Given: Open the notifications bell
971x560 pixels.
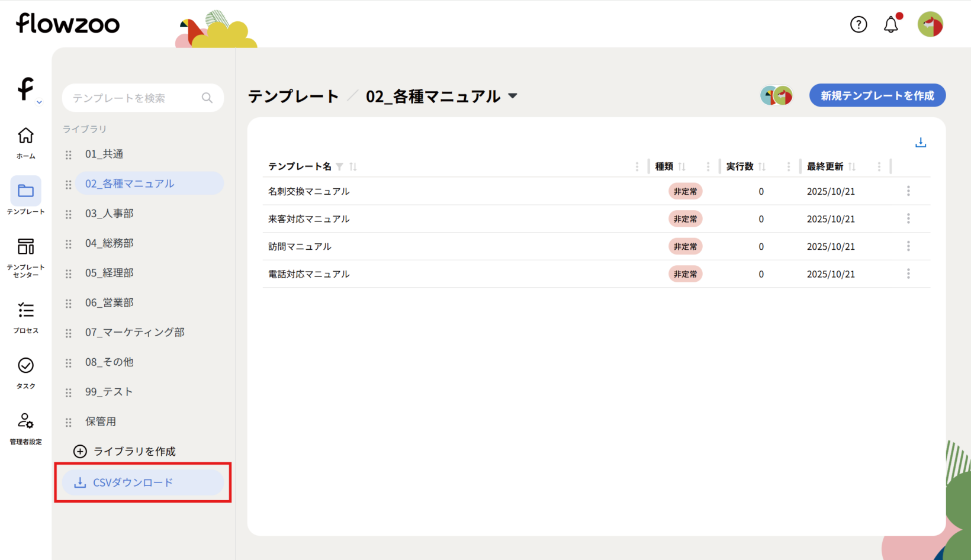Looking at the screenshot, I should click(x=890, y=25).
